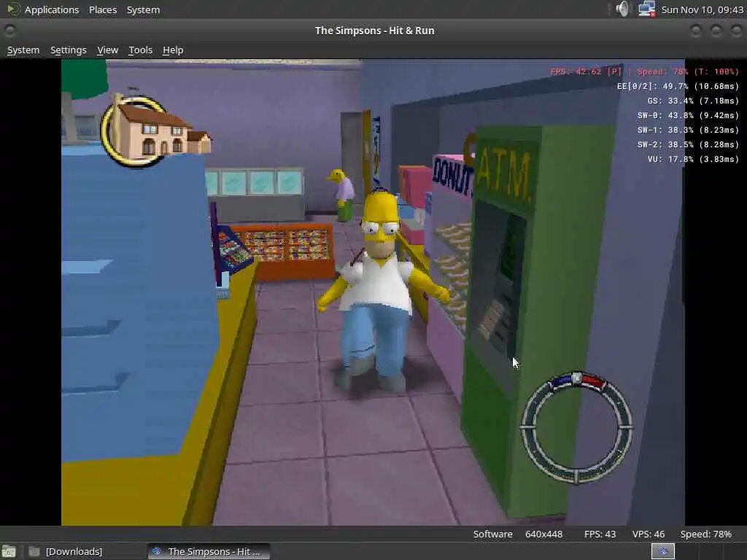The height and width of the screenshot is (560, 747).
Task: Click the Speed: 78% status entry
Action: pos(705,534)
